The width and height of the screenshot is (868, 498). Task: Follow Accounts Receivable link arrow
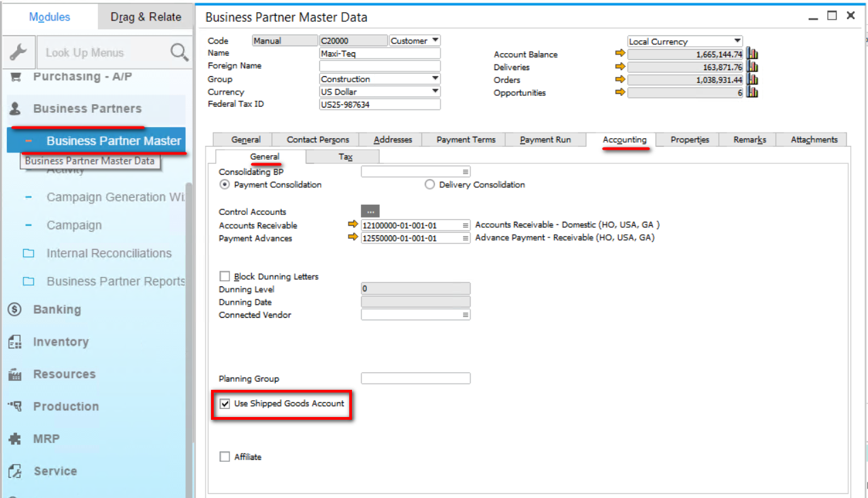(353, 225)
